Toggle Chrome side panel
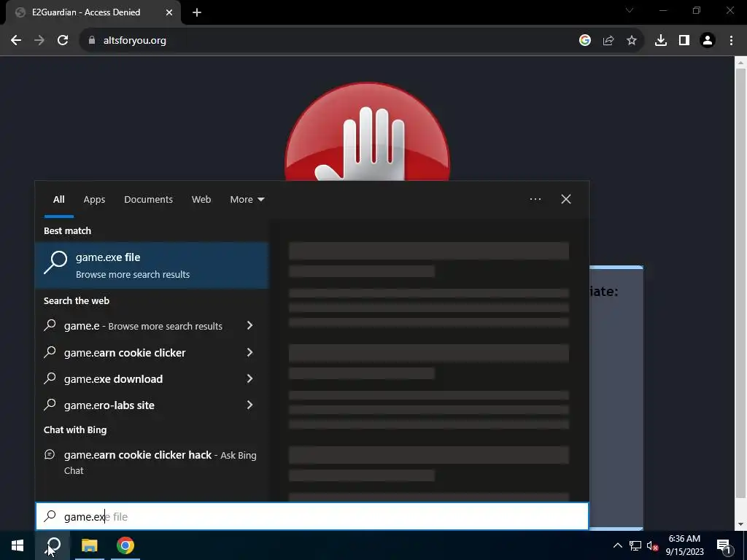The width and height of the screenshot is (747, 560). tap(684, 41)
